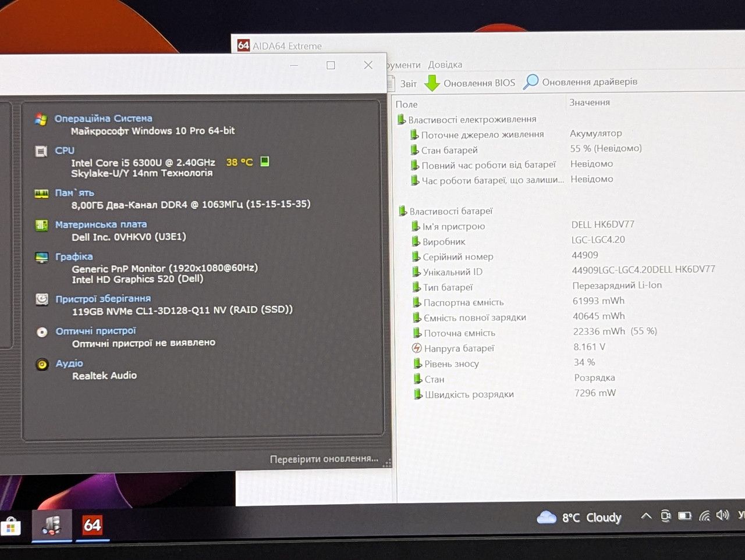Click the CPU temperature green chip icon
The width and height of the screenshot is (745, 560).
[264, 162]
